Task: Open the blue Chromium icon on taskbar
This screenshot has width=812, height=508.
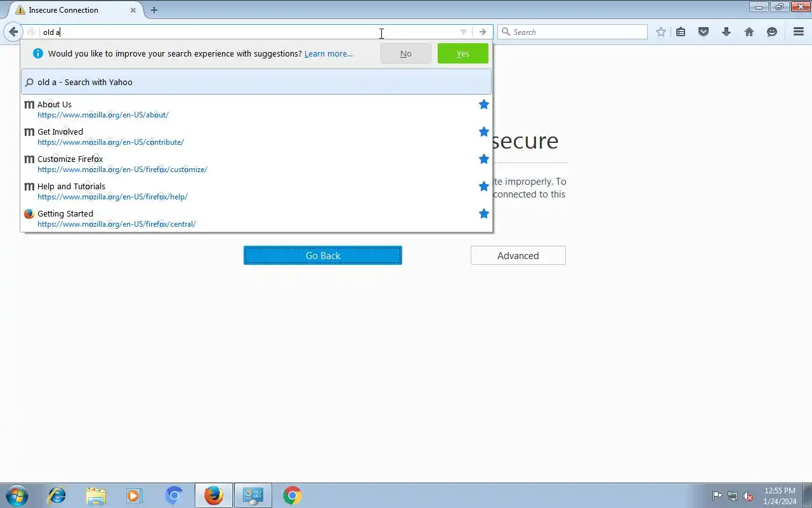Action: pos(174,495)
